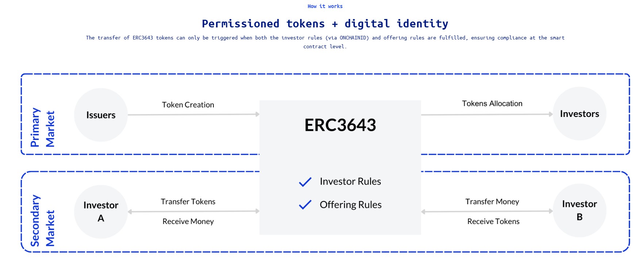
Task: Click the Token Creation arrow label
Action: point(188,105)
